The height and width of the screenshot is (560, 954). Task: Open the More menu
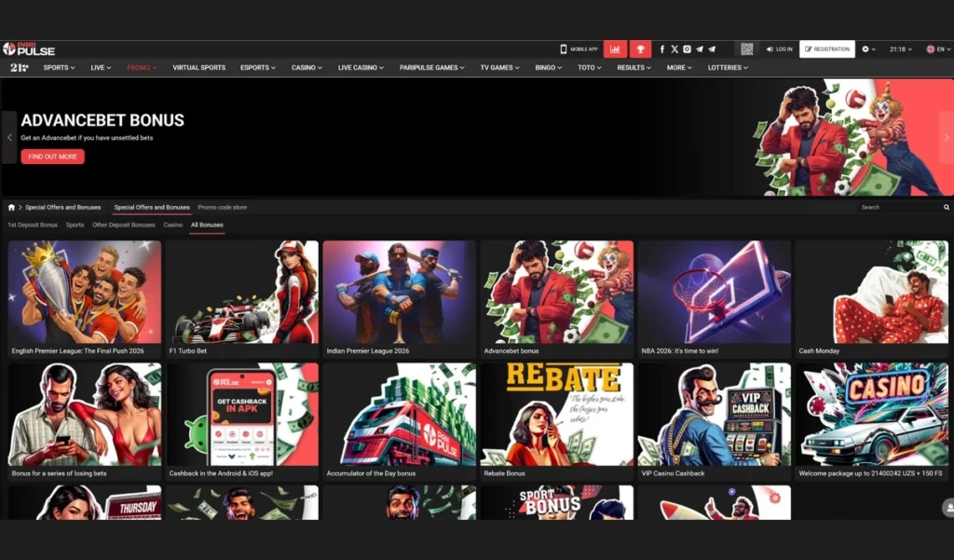pos(679,68)
